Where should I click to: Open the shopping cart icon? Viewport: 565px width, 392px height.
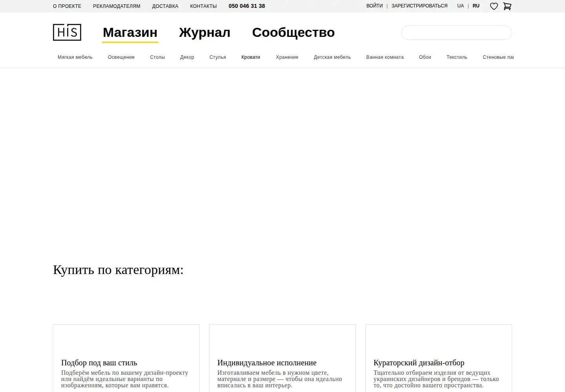pyautogui.click(x=507, y=6)
